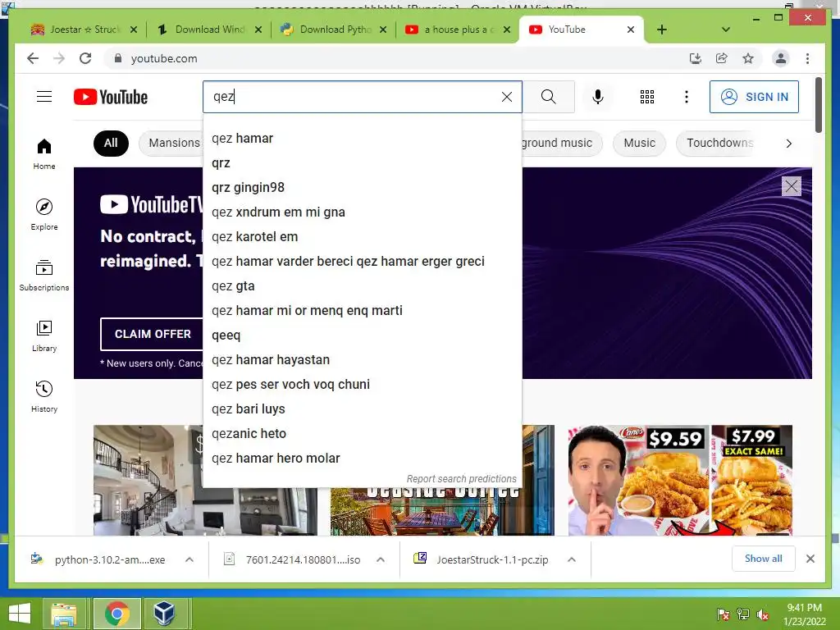Choose suggestion 'qez bari luys'
The width and height of the screenshot is (840, 630).
pos(362,409)
